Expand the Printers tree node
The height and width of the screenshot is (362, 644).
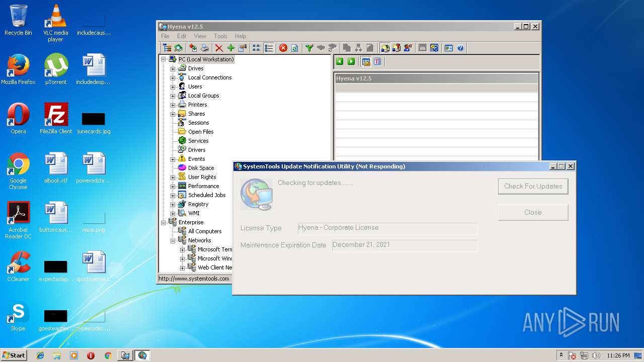click(173, 105)
